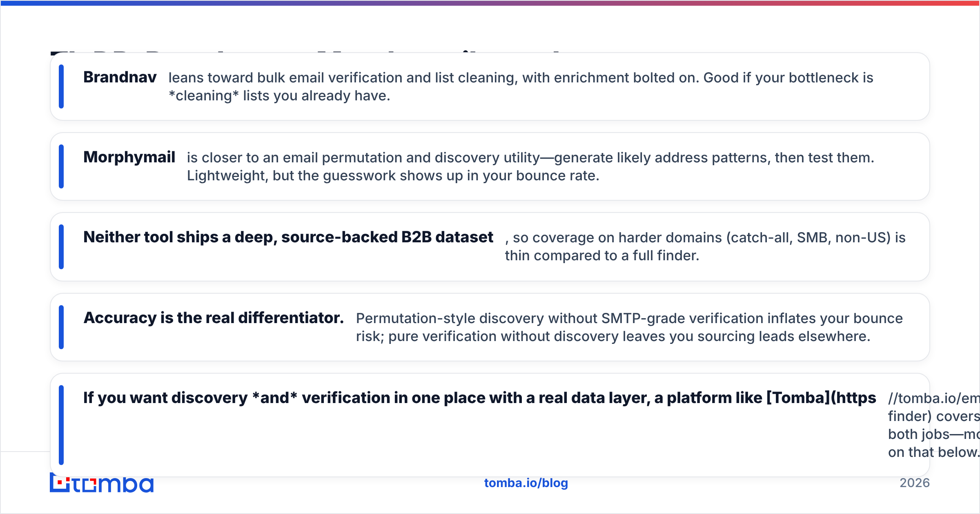Click the Tomba logo in the footer

click(102, 483)
